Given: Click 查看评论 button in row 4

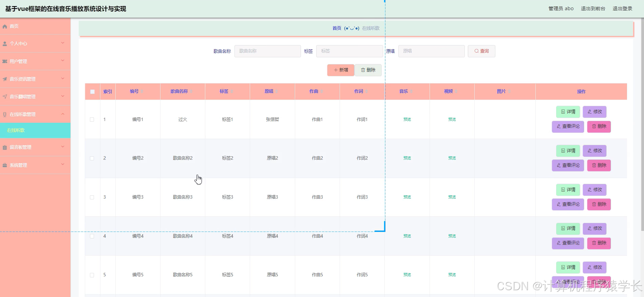Looking at the screenshot, I should (568, 243).
